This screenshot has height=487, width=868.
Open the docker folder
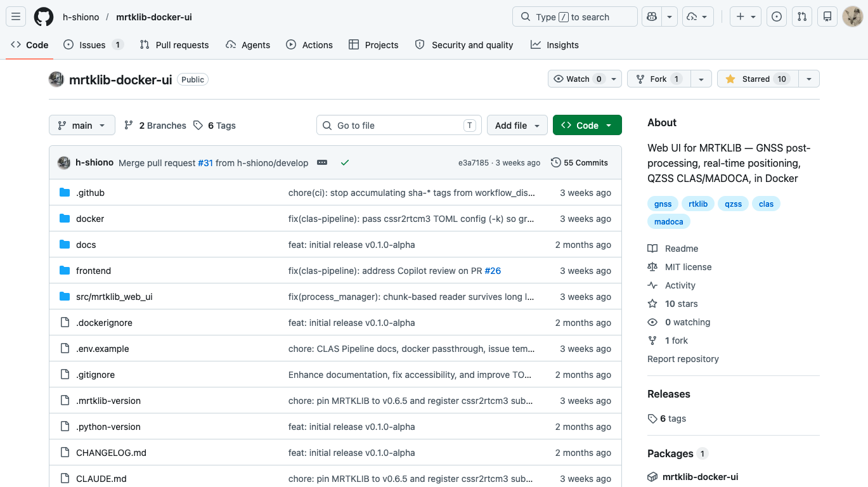click(90, 219)
